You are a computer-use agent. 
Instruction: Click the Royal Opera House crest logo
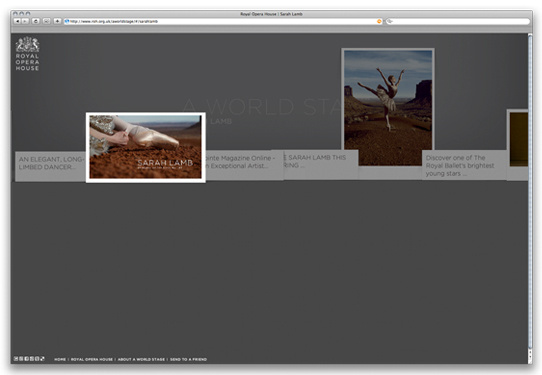pos(27,54)
